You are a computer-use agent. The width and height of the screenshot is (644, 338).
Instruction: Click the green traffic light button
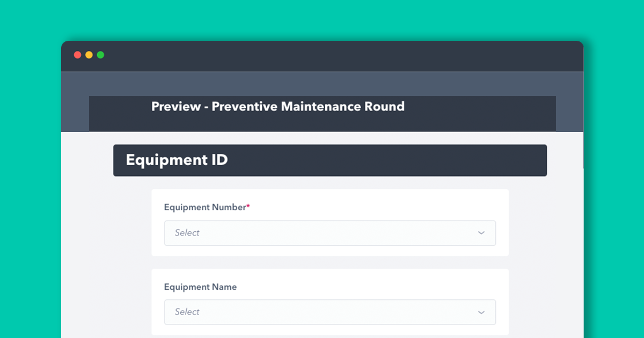pos(100,55)
